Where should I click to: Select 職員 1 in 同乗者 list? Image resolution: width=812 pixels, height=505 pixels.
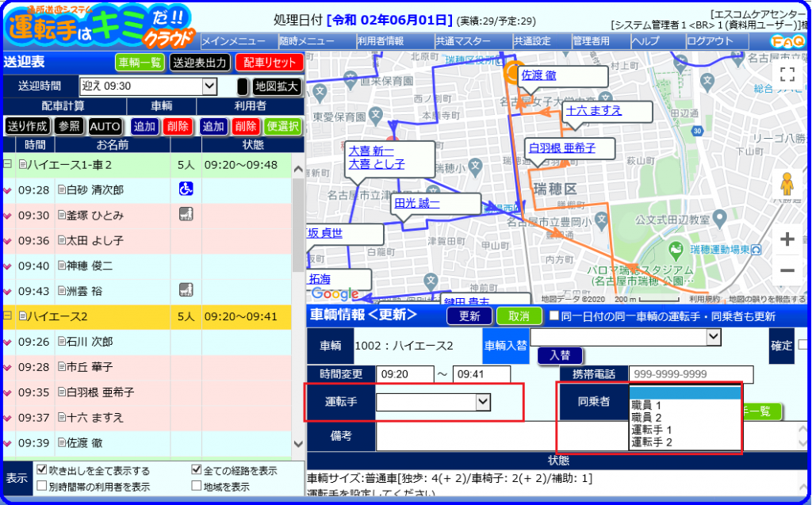click(646, 405)
